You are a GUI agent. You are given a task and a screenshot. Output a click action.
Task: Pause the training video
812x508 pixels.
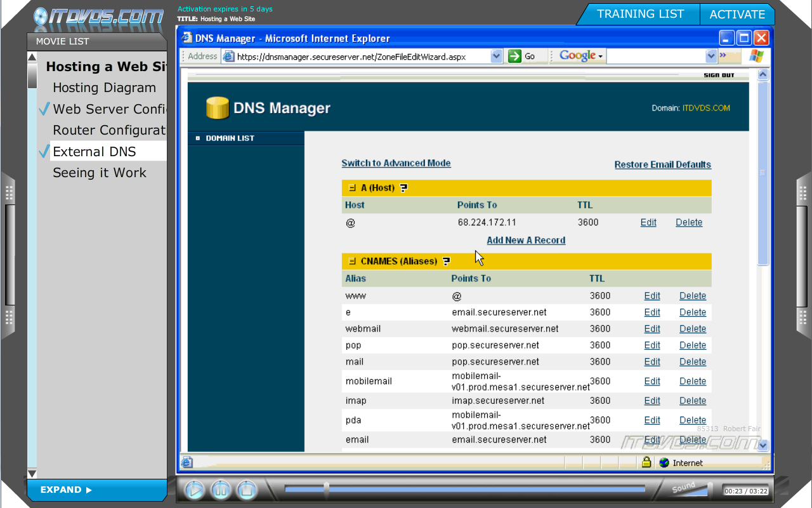click(x=221, y=490)
